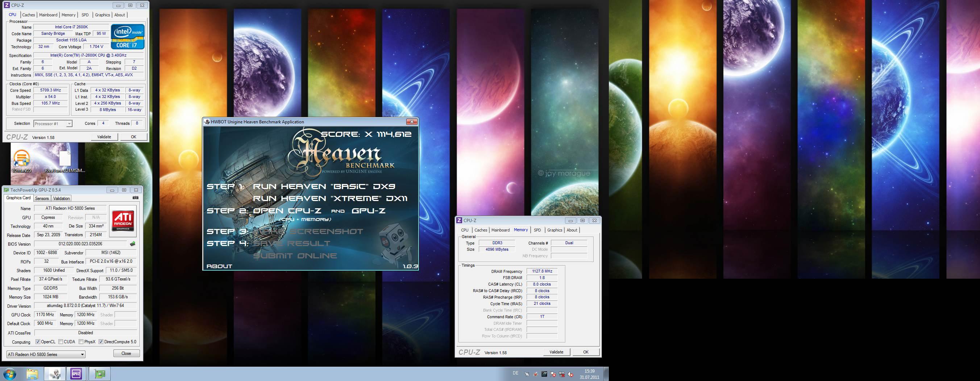Click the GPU-Z BIOS save chip icon

point(132,244)
